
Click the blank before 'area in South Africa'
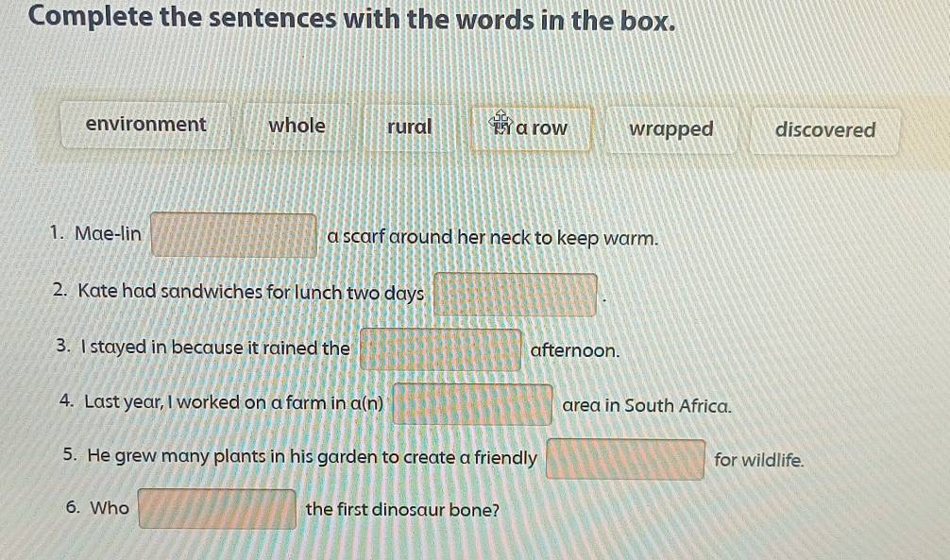point(473,405)
